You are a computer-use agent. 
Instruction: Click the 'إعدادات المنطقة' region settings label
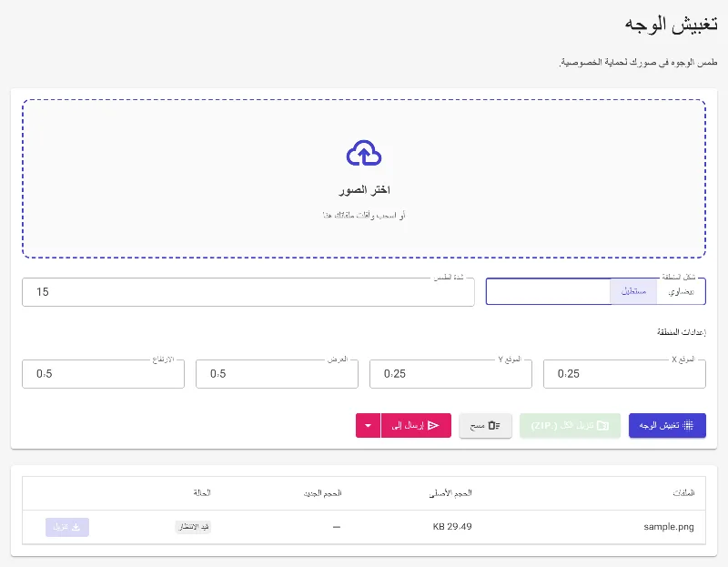[x=681, y=332]
